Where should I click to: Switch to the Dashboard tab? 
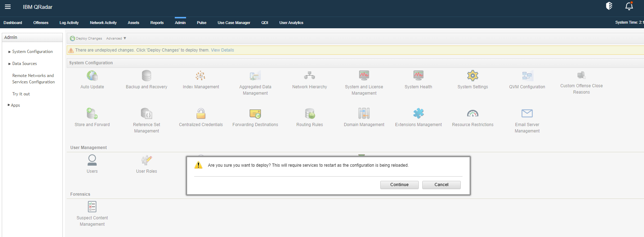coord(13,23)
